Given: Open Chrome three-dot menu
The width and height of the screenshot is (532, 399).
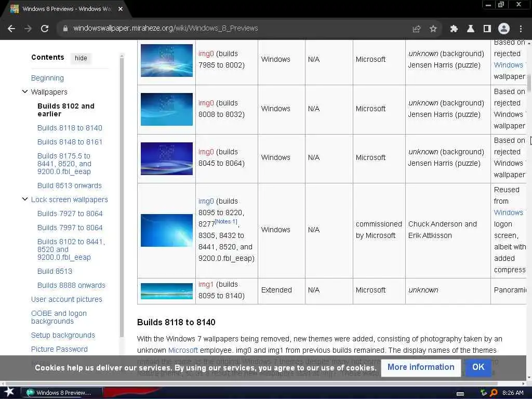Looking at the screenshot, I should tap(521, 29).
